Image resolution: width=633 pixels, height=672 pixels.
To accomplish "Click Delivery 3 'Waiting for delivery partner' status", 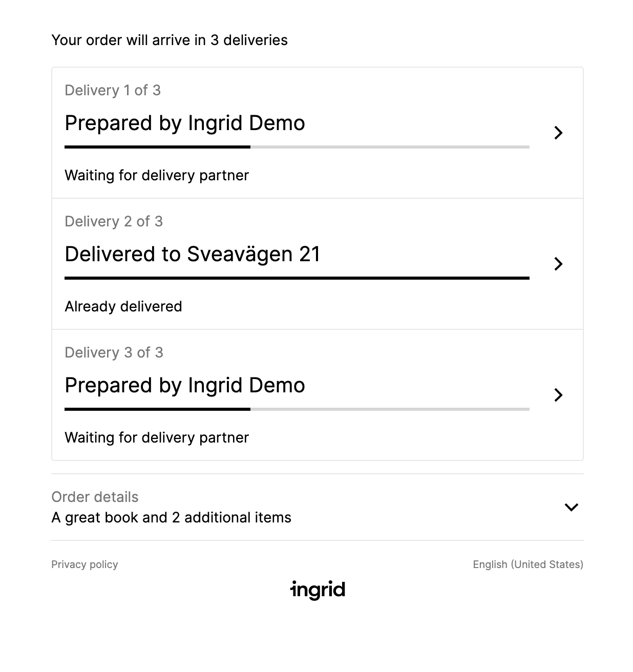I will click(x=157, y=437).
